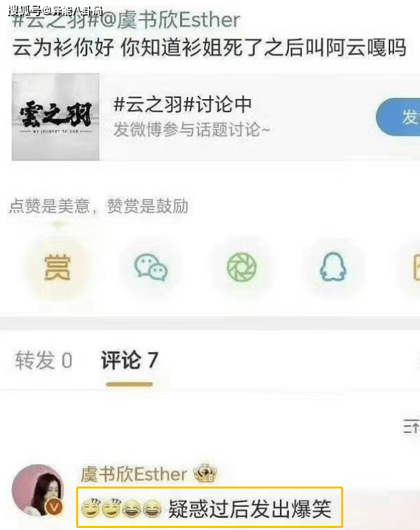The width and height of the screenshot is (420, 530).
Task: Tap commenter name 虞书欣Esther
Action: point(134,474)
